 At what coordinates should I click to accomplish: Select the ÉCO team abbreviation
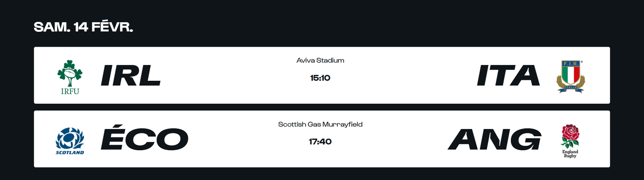(x=144, y=139)
